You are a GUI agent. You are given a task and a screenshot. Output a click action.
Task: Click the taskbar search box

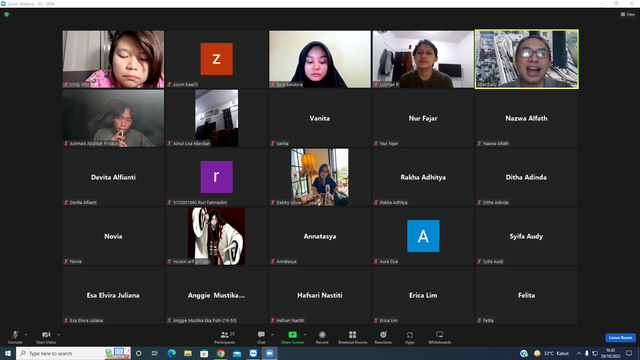point(73,353)
